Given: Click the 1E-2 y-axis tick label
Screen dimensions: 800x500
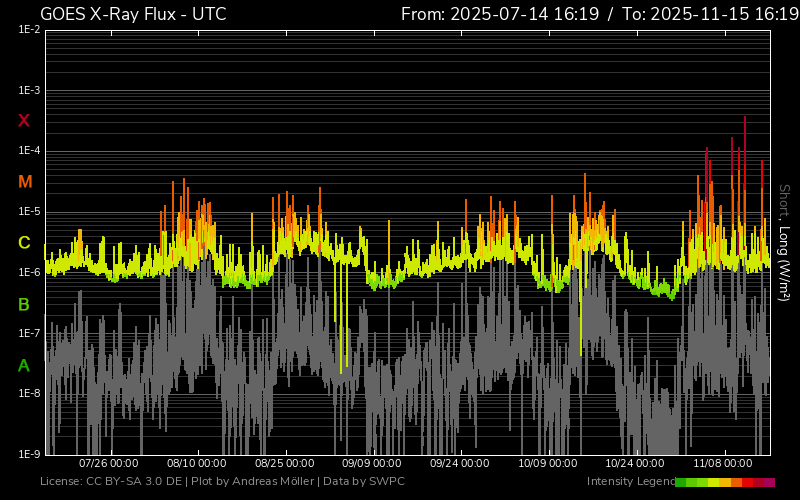Looking at the screenshot, I should click(x=29, y=30).
